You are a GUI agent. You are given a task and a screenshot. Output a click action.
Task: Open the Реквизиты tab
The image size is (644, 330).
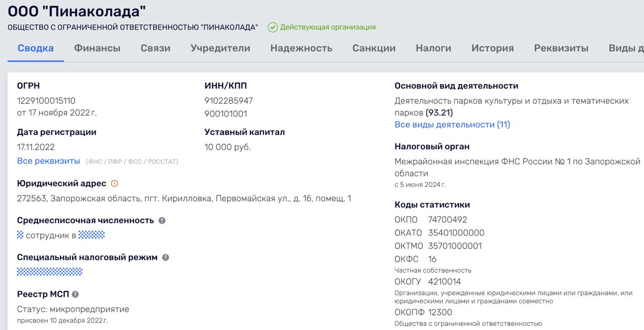561,48
